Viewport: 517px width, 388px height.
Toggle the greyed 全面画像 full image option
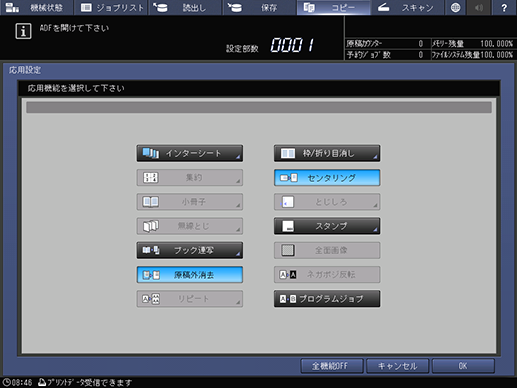pyautogui.click(x=327, y=250)
